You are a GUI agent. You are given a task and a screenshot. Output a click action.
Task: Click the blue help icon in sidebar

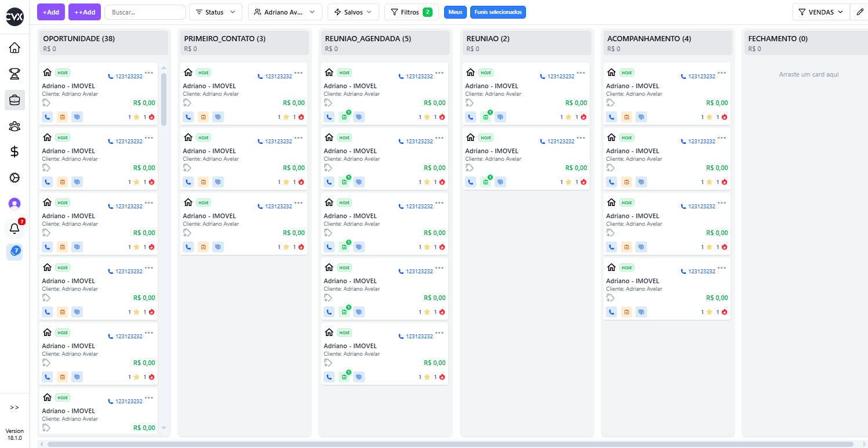pos(14,251)
